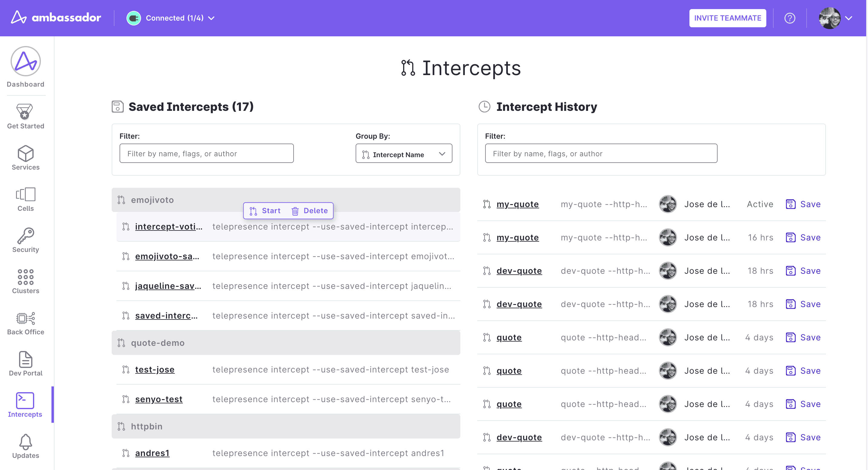Open the Active my-quote history link

[x=518, y=204]
